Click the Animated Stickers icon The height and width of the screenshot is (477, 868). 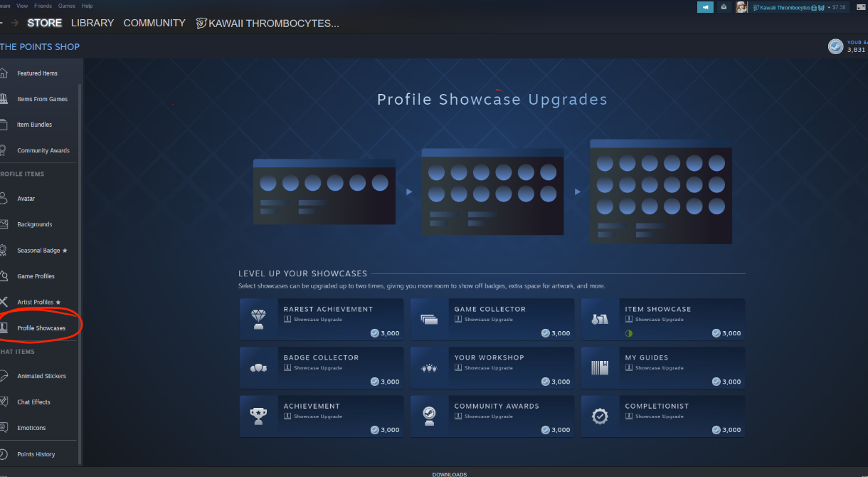pos(4,376)
